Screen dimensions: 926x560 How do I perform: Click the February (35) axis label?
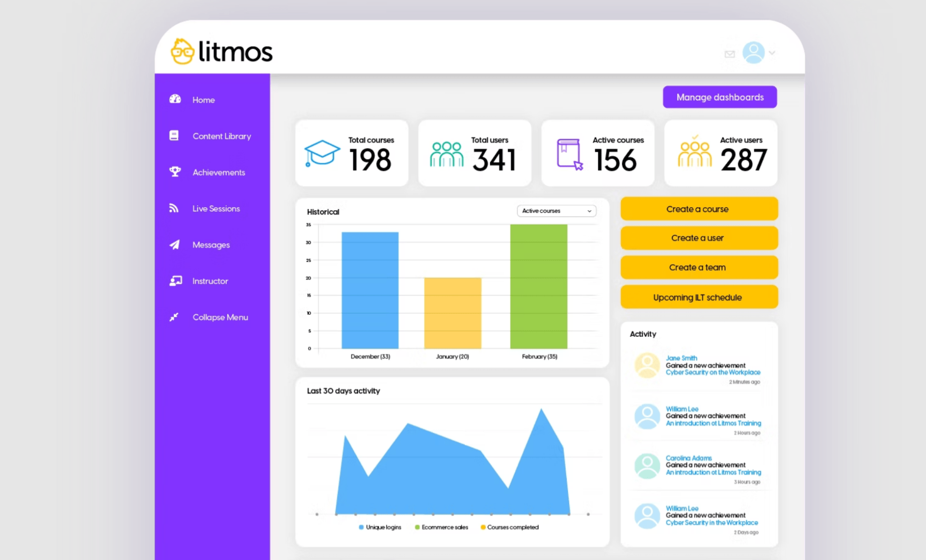[x=539, y=357]
